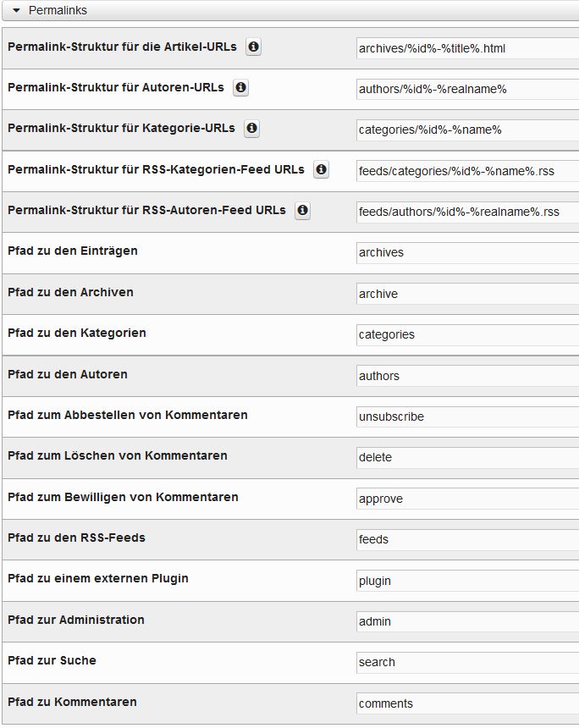Click info icon beside Kategorie-URLs permalink structure
579x728 pixels.
point(251,129)
